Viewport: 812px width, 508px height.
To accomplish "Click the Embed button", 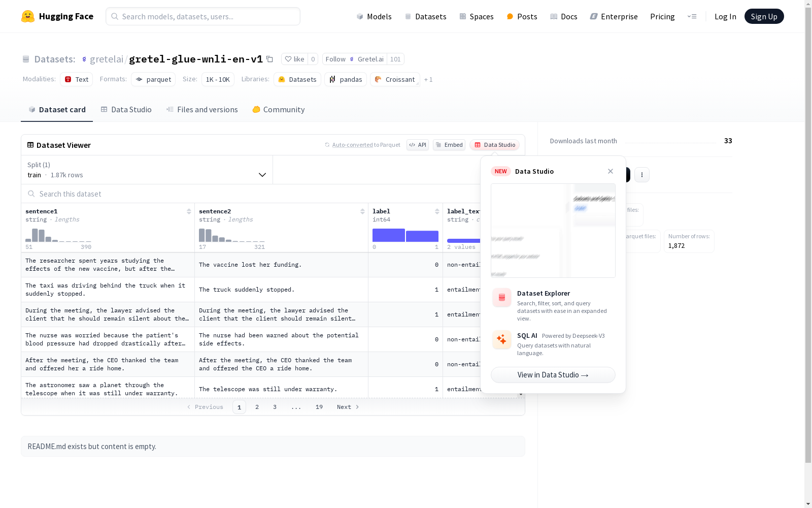I will (x=449, y=145).
